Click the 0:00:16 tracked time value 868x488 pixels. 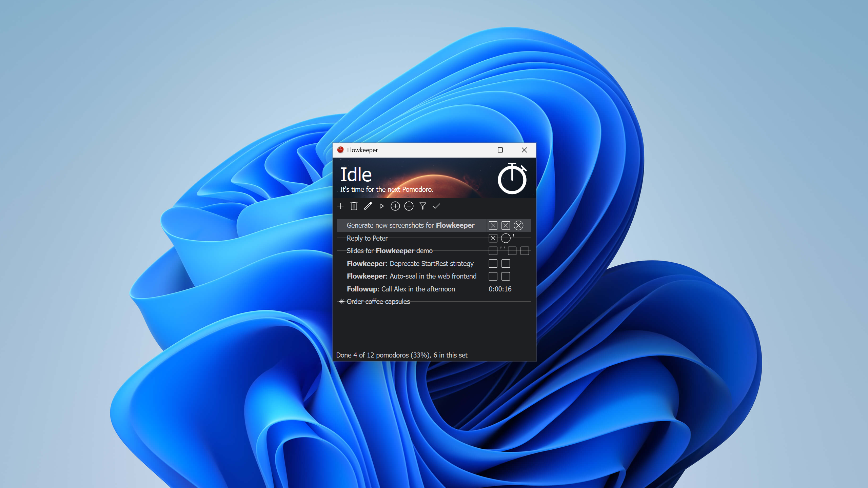pos(500,289)
